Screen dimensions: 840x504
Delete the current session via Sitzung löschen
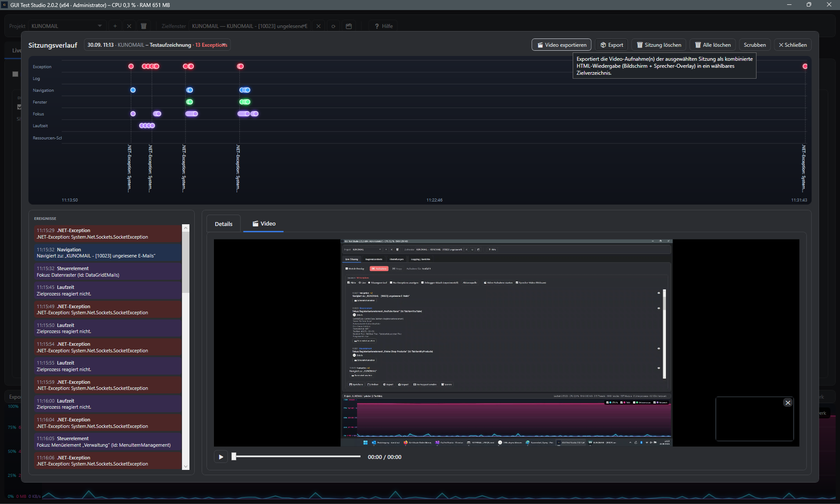point(658,45)
